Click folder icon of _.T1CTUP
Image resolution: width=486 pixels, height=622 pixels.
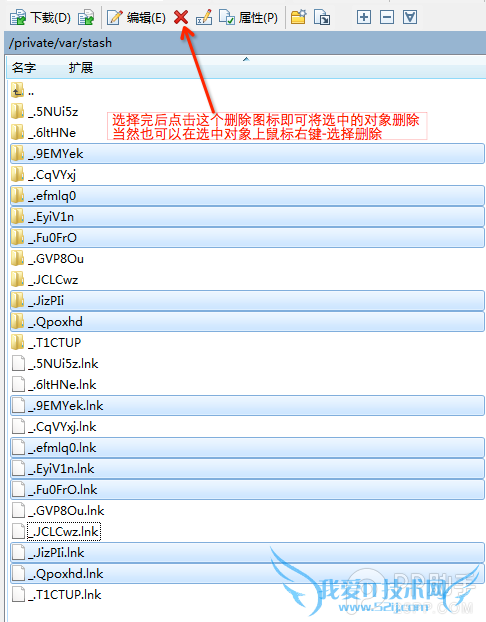pos(17,343)
